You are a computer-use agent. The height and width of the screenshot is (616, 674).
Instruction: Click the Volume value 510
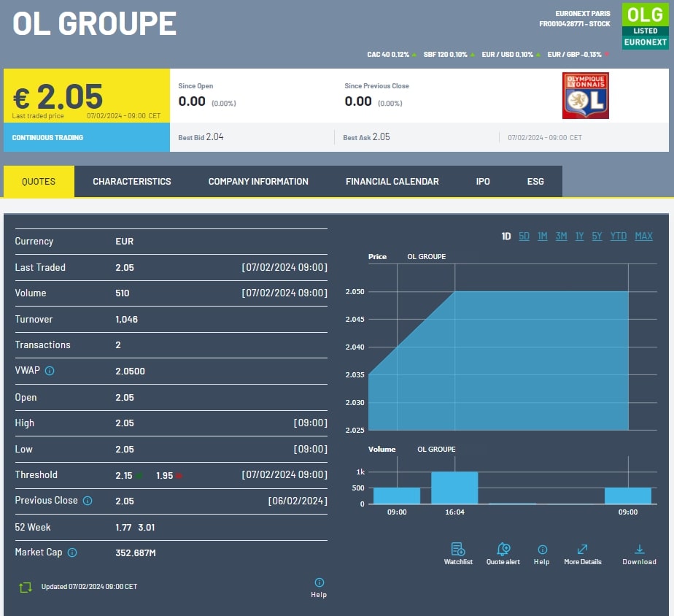123,293
